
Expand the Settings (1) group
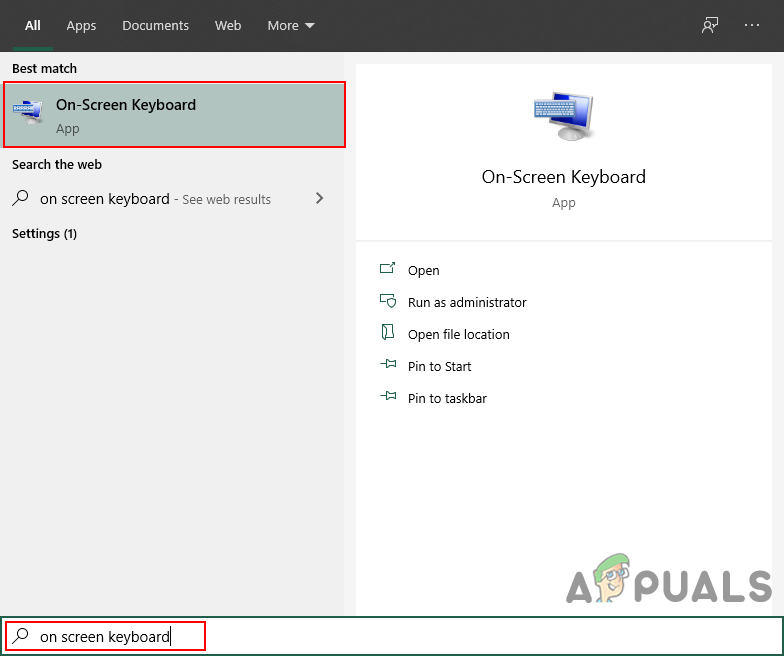[44, 234]
